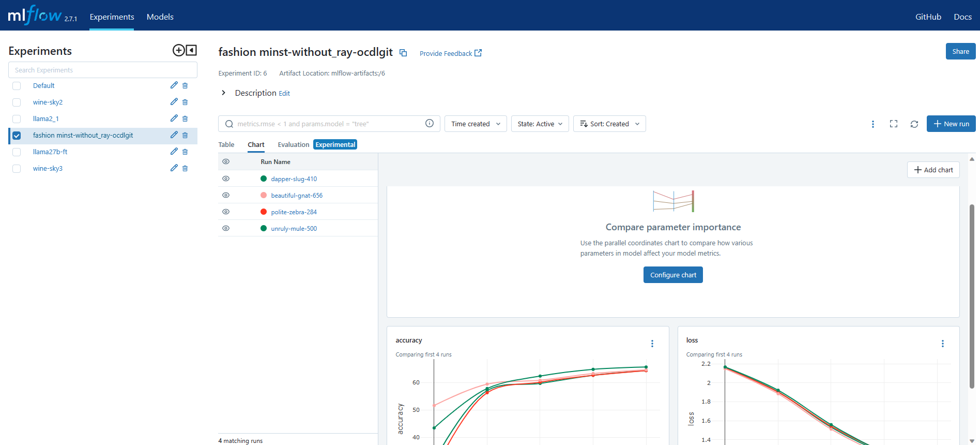Viewport: 980px width, 445px height.
Task: Collapse the experiments sidebar panel
Action: tap(192, 50)
